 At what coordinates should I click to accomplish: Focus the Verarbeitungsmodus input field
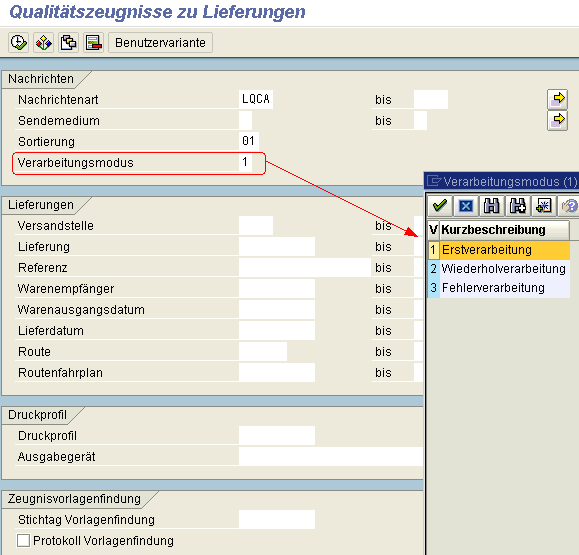[245, 162]
